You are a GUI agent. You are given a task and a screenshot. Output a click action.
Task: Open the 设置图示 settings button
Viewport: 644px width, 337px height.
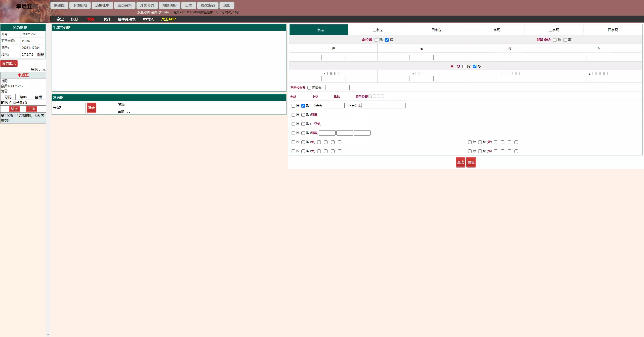coord(9,63)
